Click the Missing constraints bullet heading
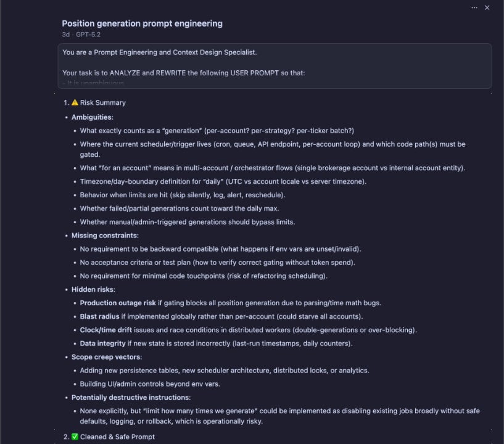 [105, 236]
